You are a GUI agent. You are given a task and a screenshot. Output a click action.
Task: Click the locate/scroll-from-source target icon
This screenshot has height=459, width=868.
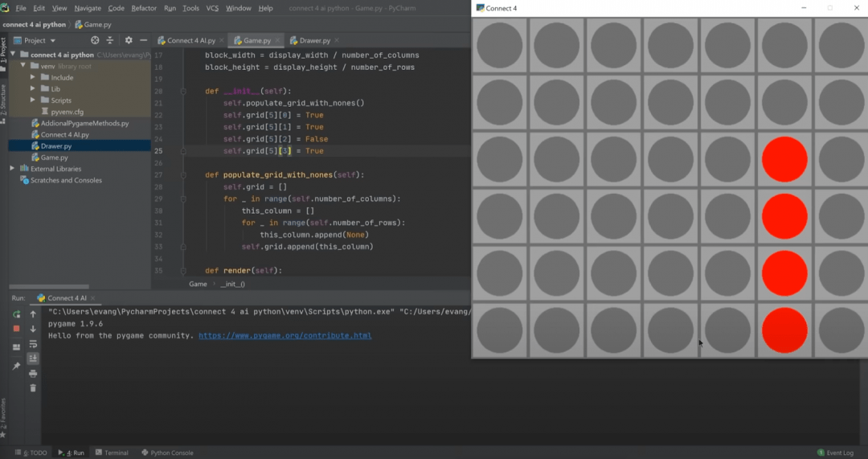pyautogui.click(x=95, y=40)
